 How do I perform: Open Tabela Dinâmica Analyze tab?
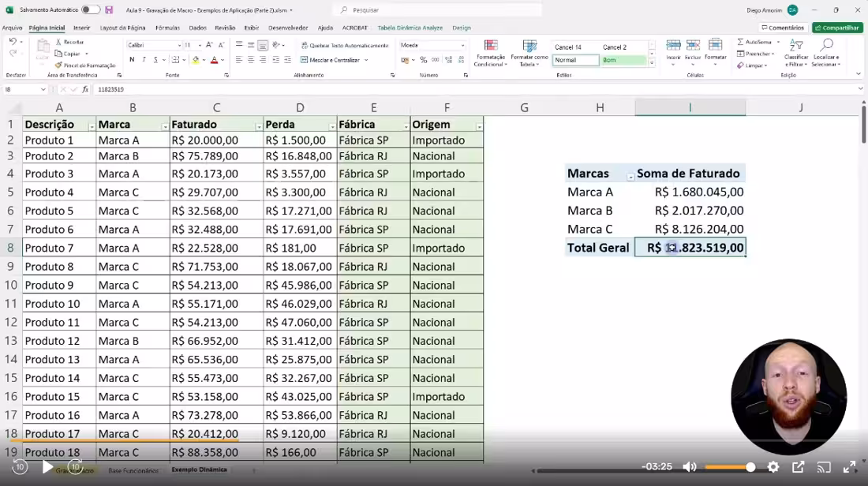(410, 28)
